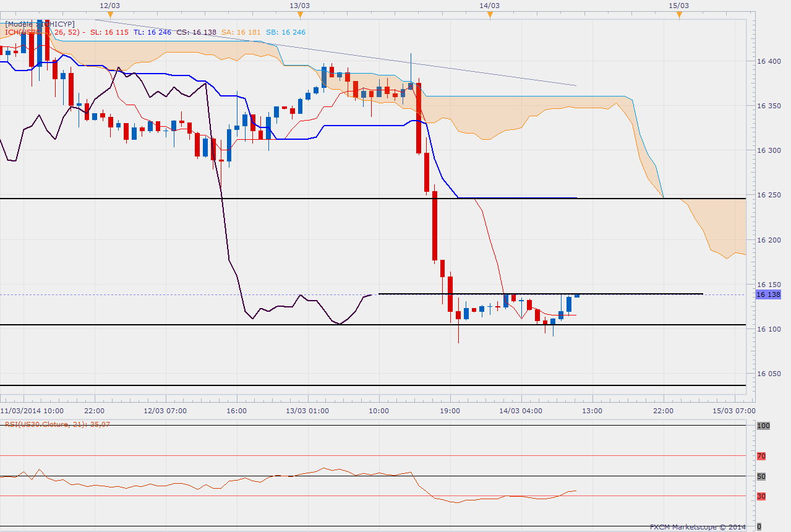
Task: Click the RSI 100 level label
Action: 762,426
